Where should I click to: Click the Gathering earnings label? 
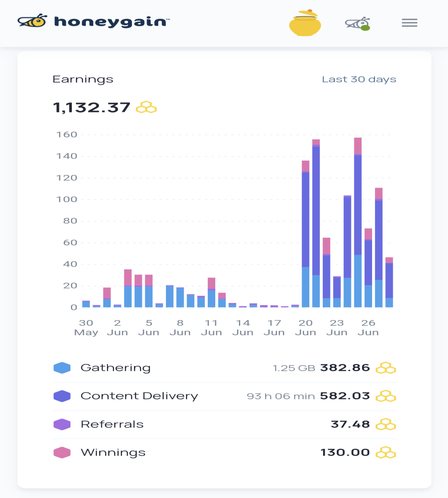115,368
